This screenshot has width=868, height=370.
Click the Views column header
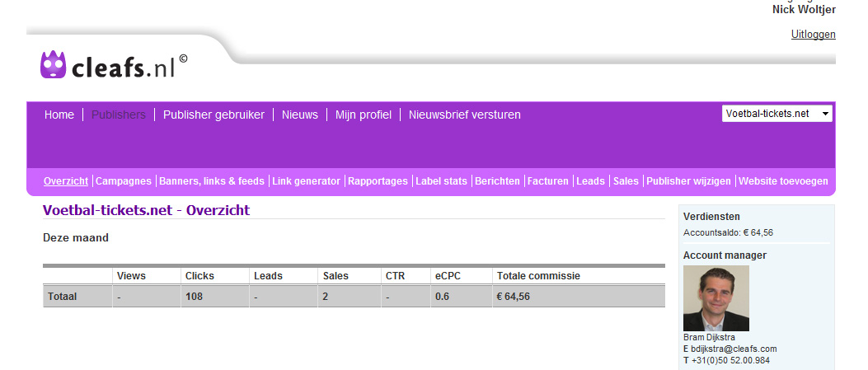click(x=131, y=276)
